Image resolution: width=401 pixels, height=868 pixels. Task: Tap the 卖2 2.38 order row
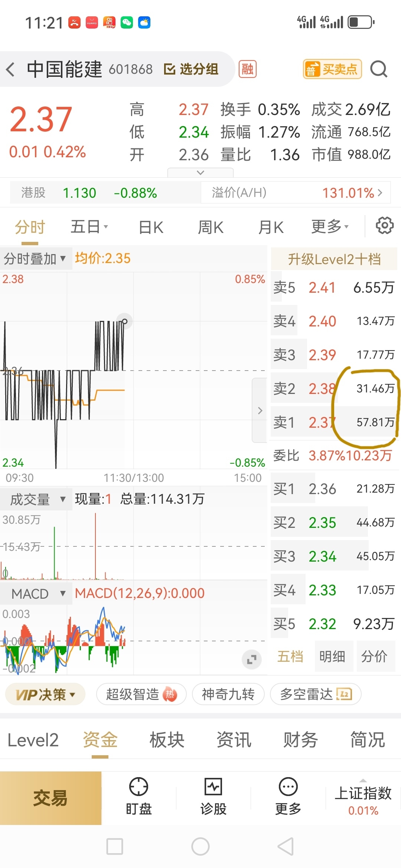click(x=334, y=389)
